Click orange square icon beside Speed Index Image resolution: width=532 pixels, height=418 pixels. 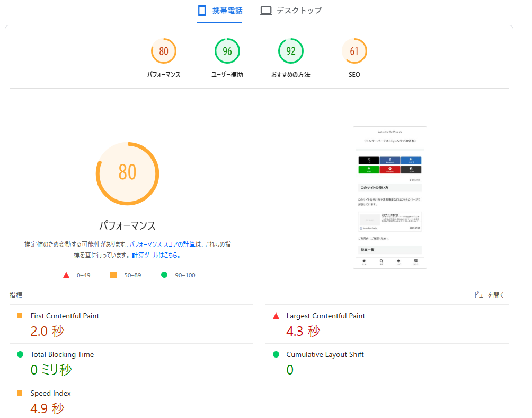pos(20,393)
